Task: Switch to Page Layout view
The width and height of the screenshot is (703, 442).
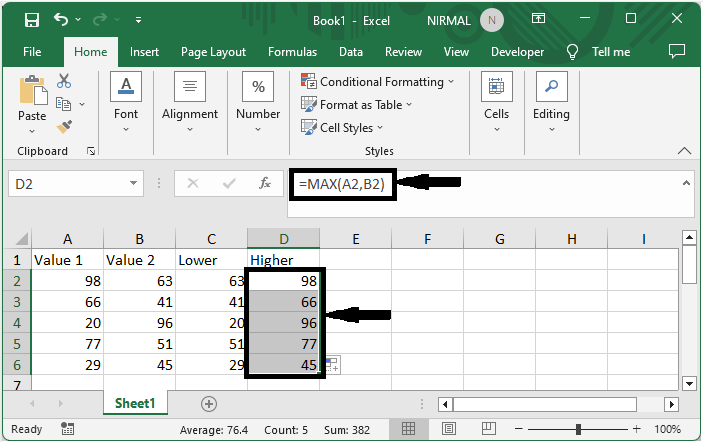Action: (449, 429)
